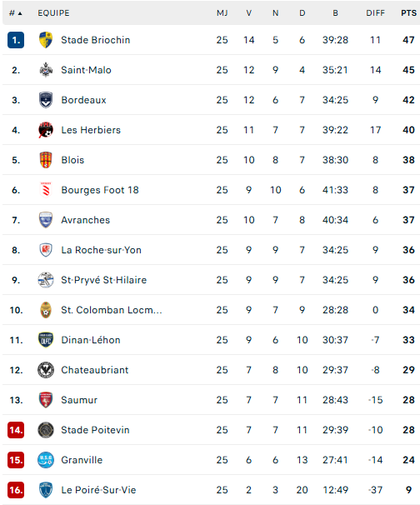The image size is (420, 505).
Task: Open the St-Pryvé St-Hilaire team link
Action: click(103, 280)
